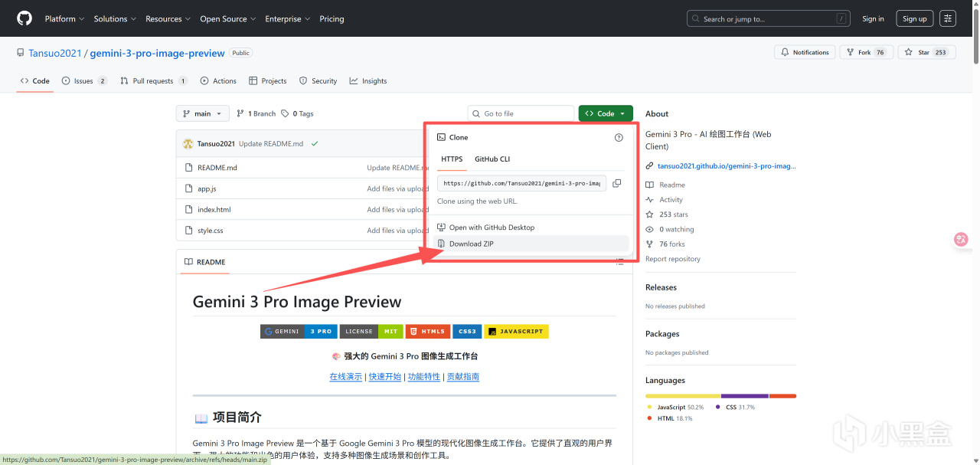Open index.html file
The image size is (980, 465).
(214, 209)
